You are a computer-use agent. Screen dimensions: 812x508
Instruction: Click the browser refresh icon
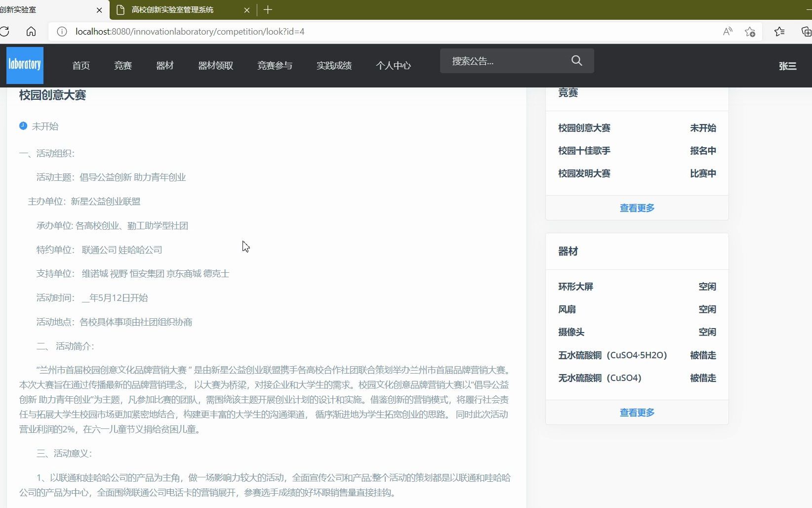tap(5, 31)
